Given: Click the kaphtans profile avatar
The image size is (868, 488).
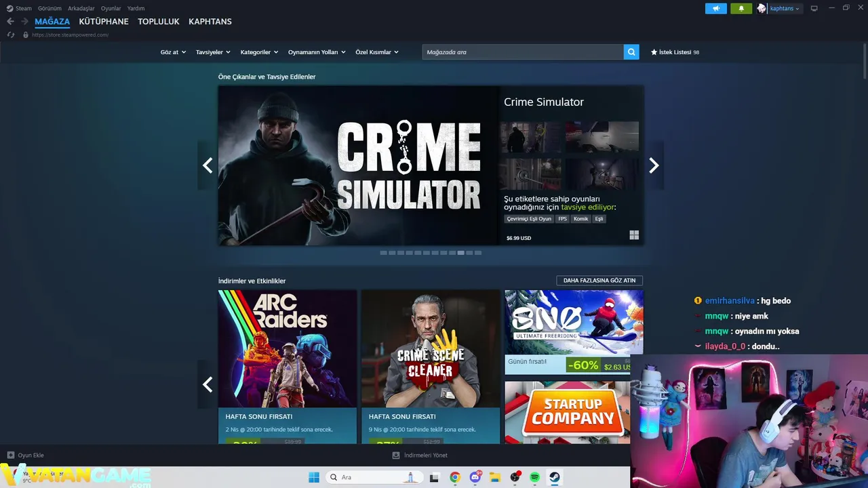Looking at the screenshot, I should pyautogui.click(x=762, y=8).
